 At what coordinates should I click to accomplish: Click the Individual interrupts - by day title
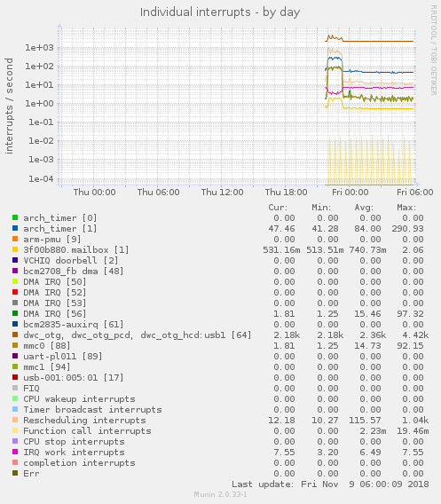click(220, 12)
